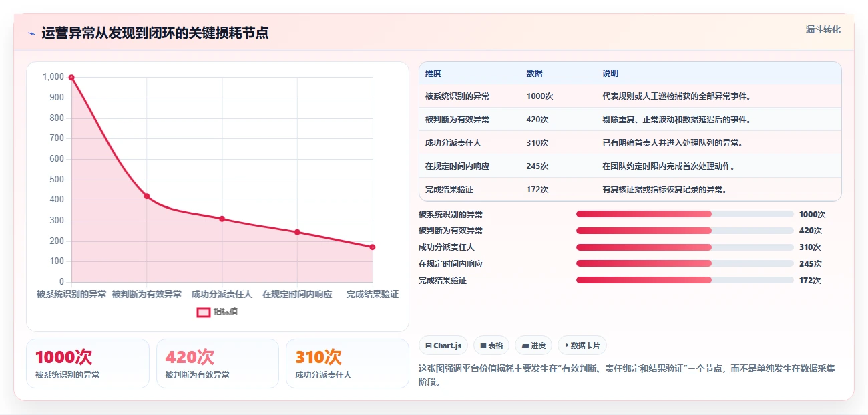Click the y-axis label 1,000
868x415 pixels.
(x=53, y=77)
